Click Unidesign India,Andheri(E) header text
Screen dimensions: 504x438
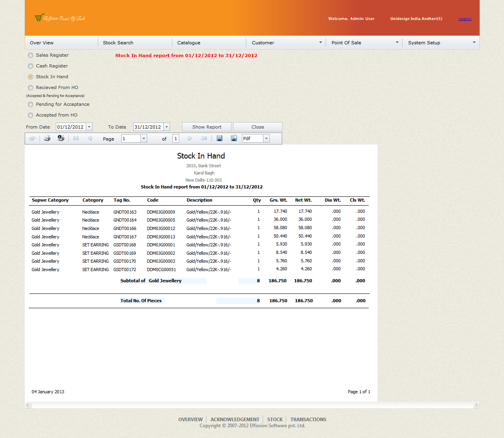coord(416,19)
